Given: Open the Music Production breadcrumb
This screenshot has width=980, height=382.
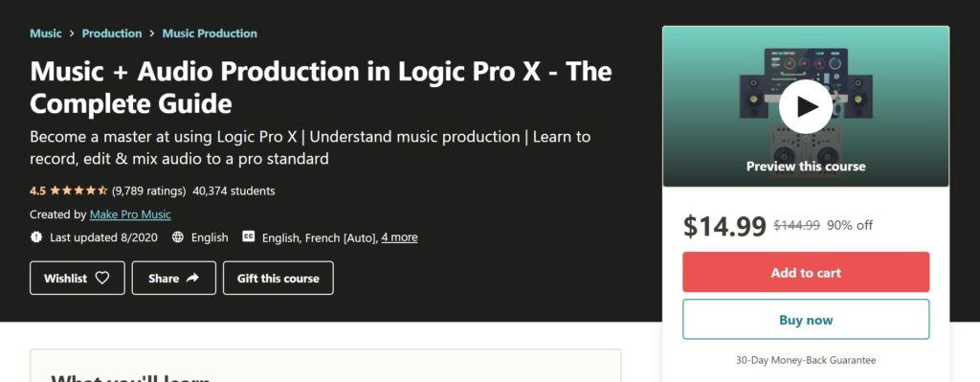Looking at the screenshot, I should [210, 34].
